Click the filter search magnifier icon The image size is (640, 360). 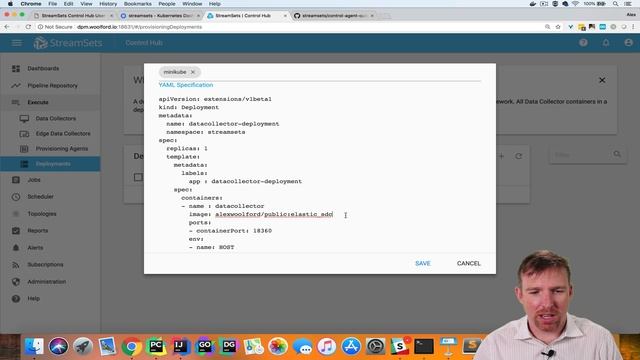pos(617,154)
